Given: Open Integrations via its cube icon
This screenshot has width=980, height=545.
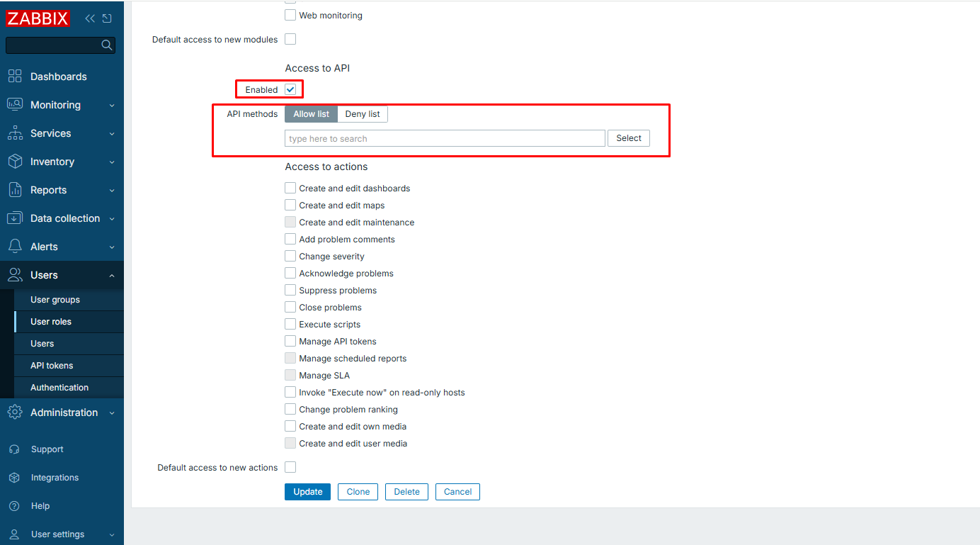Looking at the screenshot, I should [14, 478].
